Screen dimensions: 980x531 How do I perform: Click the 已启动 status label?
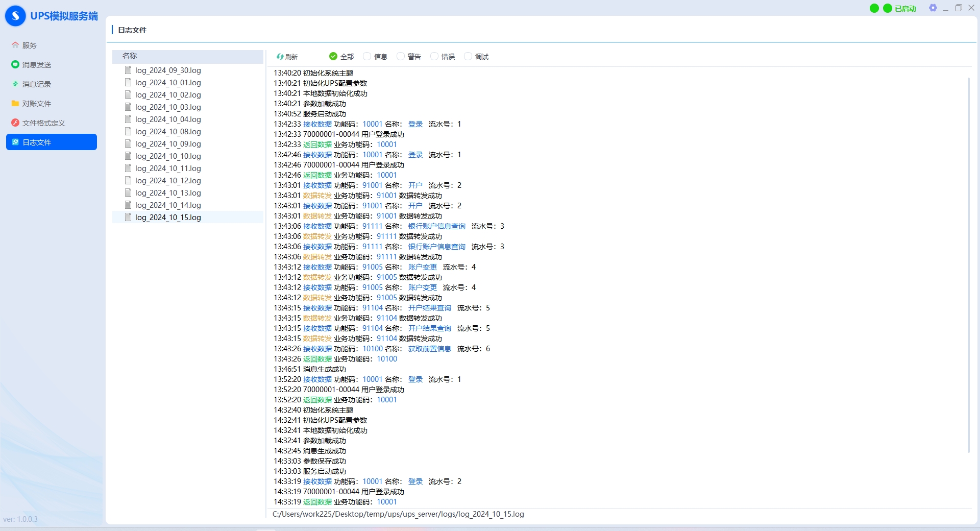click(905, 9)
